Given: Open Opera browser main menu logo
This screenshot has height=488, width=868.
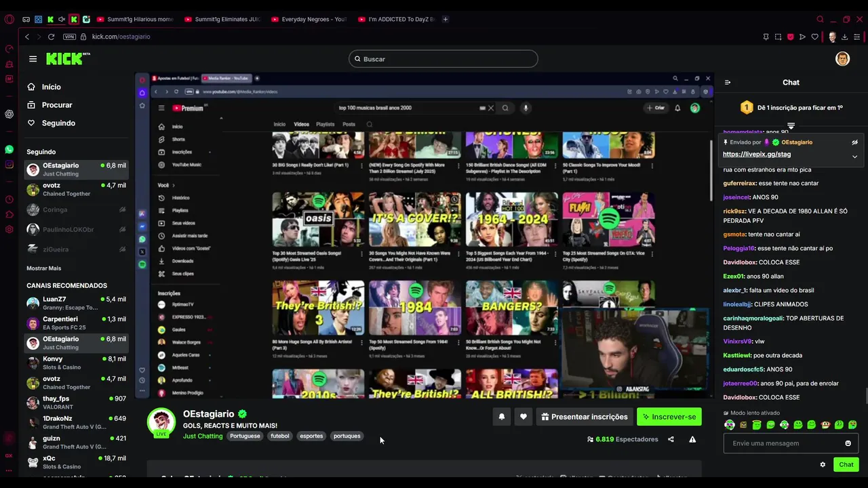Looking at the screenshot, I should click(x=9, y=19).
